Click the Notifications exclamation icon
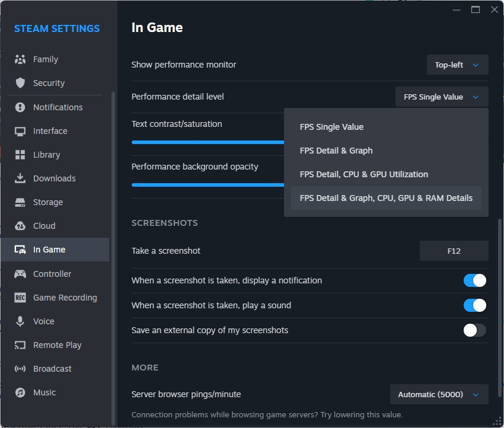Viewport: 504px width, 428px height. coord(20,107)
